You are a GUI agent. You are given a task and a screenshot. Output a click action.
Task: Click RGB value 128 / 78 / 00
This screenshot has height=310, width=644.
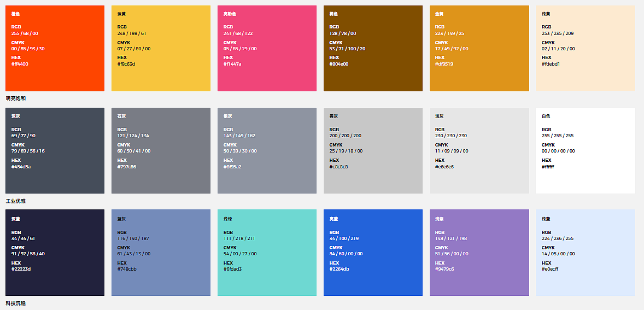coord(343,34)
